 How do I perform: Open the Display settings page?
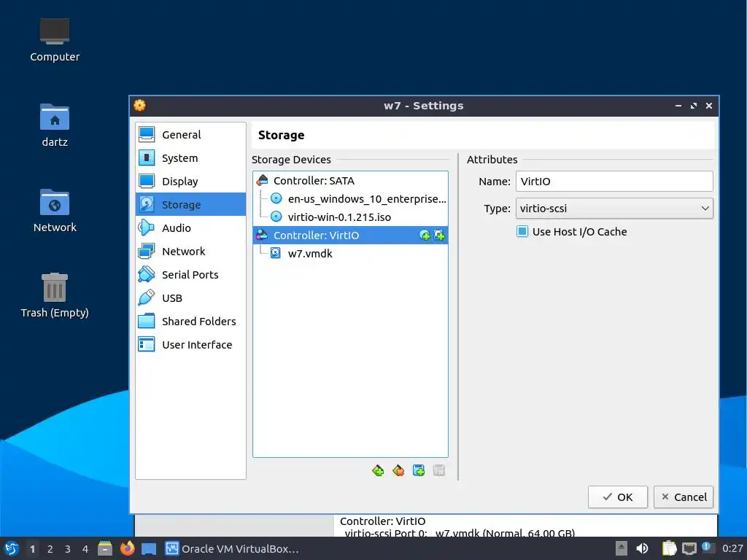coord(190,182)
